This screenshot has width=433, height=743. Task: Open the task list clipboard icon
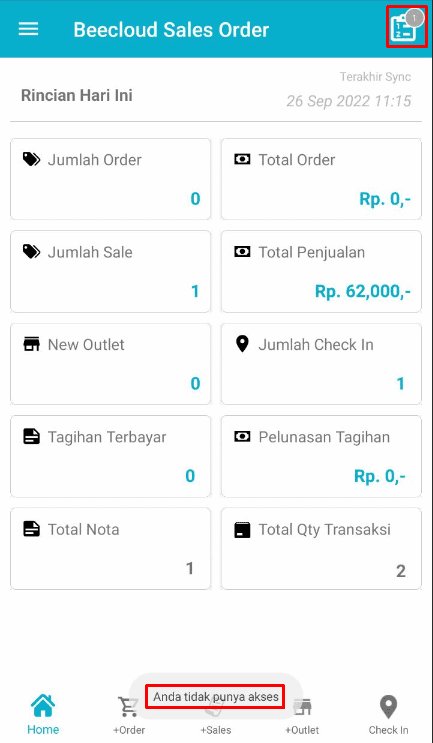click(x=403, y=29)
